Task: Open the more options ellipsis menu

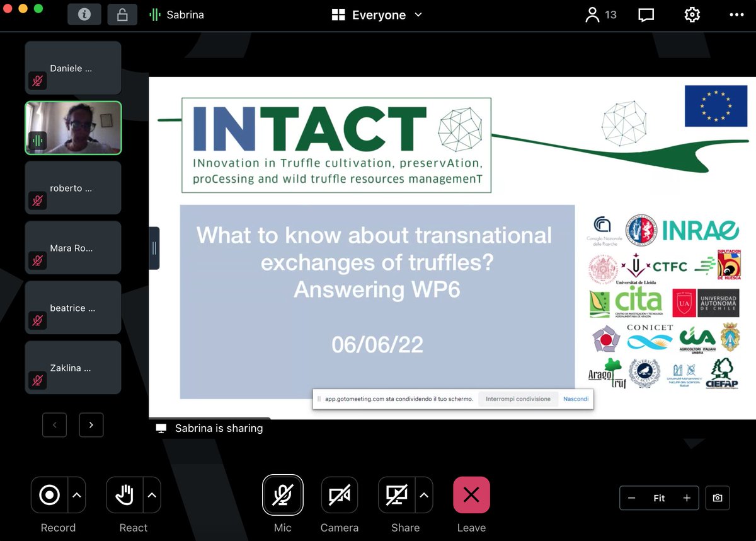Action: pyautogui.click(x=737, y=15)
